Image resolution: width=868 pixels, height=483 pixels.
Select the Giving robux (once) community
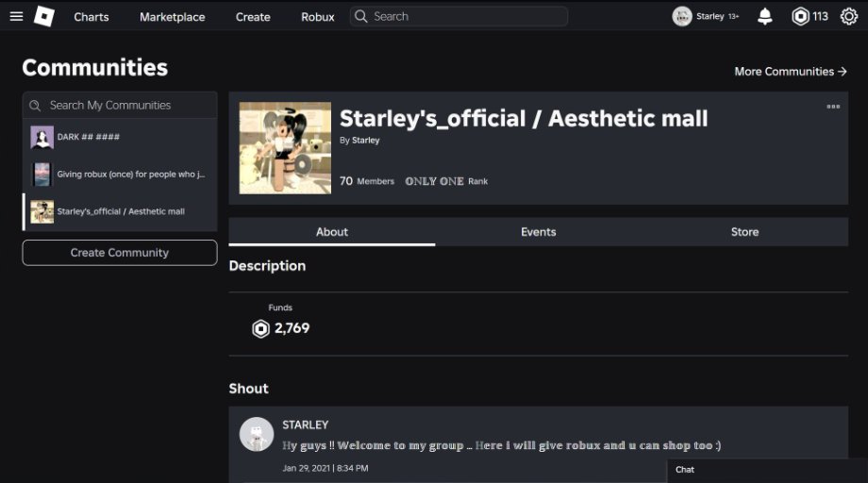tap(120, 175)
